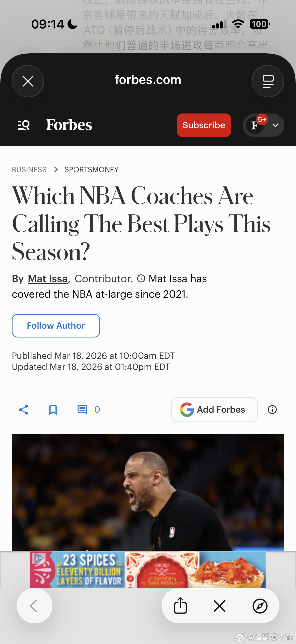296x644 pixels.
Task: Tap the bottom back arrow button
Action: pos(34,606)
